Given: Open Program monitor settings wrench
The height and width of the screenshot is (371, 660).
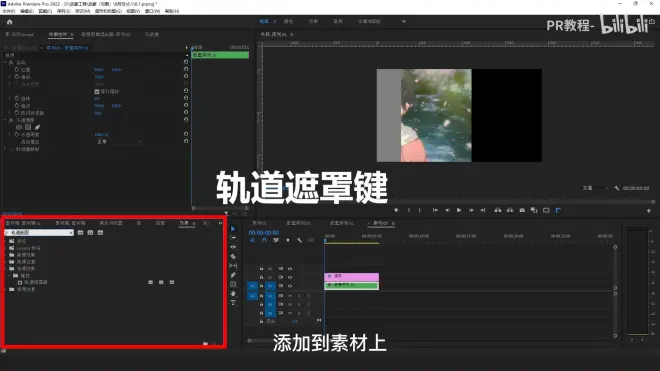Looking at the screenshot, I should (617, 188).
